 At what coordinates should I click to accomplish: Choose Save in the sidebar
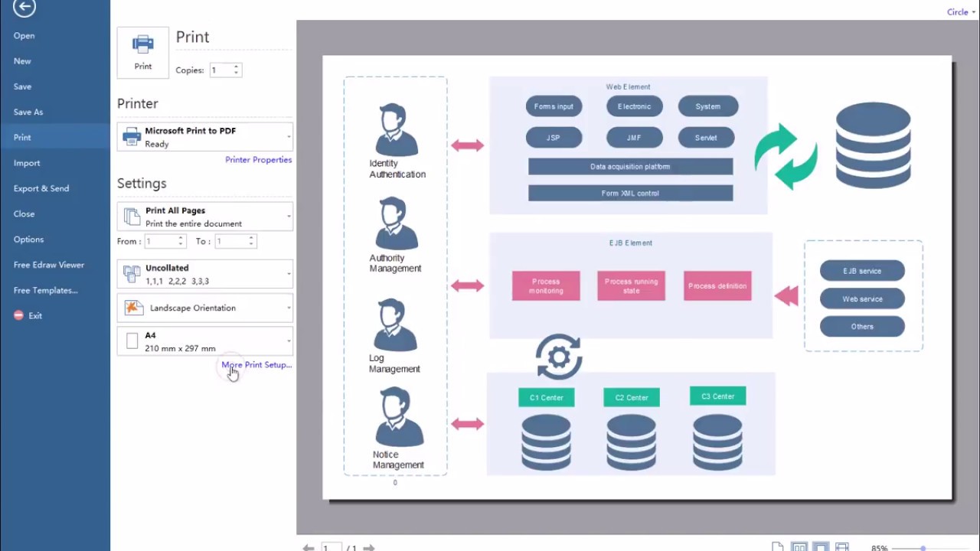pos(22,86)
